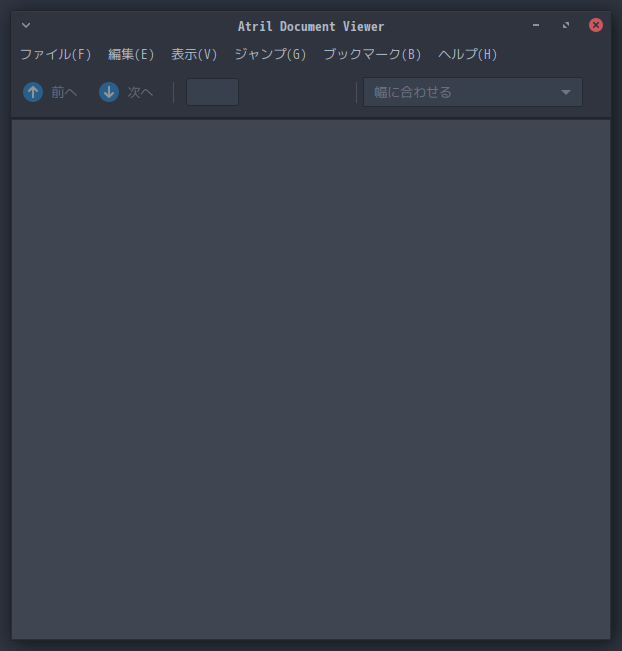
Task: Open the ブックマーク(B) menu
Action: [x=372, y=54]
